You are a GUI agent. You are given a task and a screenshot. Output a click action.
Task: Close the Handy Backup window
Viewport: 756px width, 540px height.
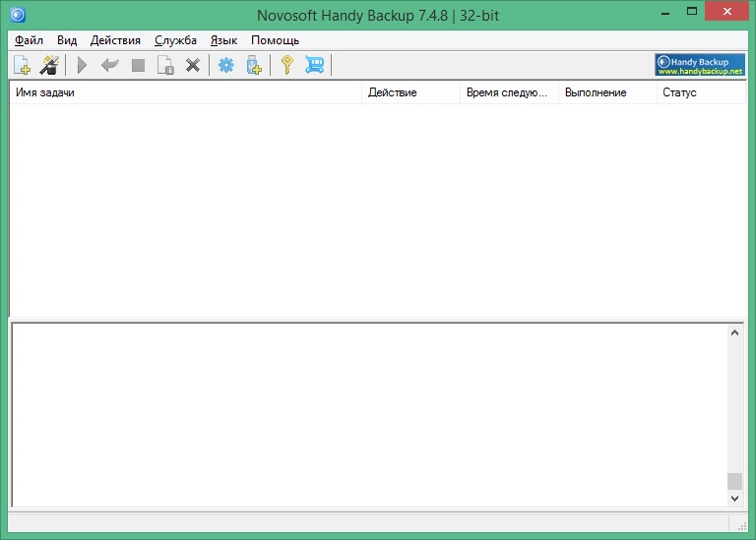coord(727,11)
